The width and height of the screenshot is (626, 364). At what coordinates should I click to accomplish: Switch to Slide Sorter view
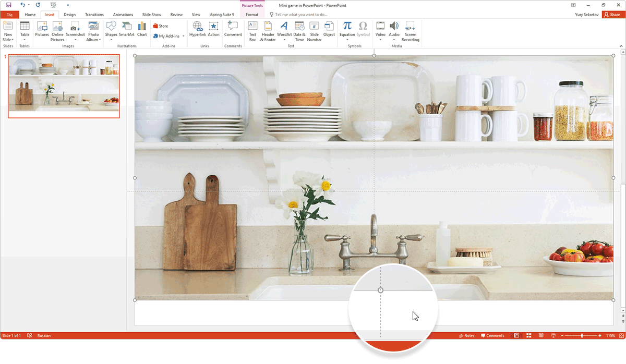click(x=528, y=336)
